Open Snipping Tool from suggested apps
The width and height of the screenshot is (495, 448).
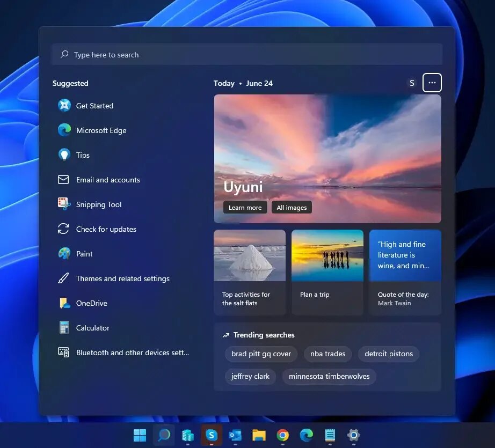98,204
